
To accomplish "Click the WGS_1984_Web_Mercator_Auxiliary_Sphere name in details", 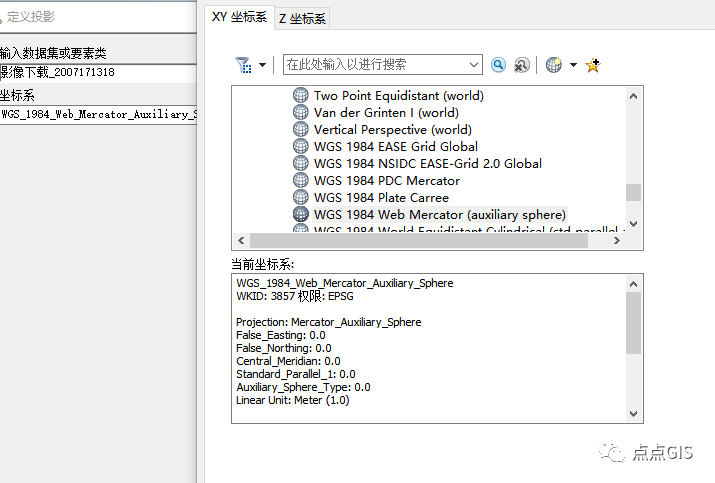I will [x=344, y=283].
